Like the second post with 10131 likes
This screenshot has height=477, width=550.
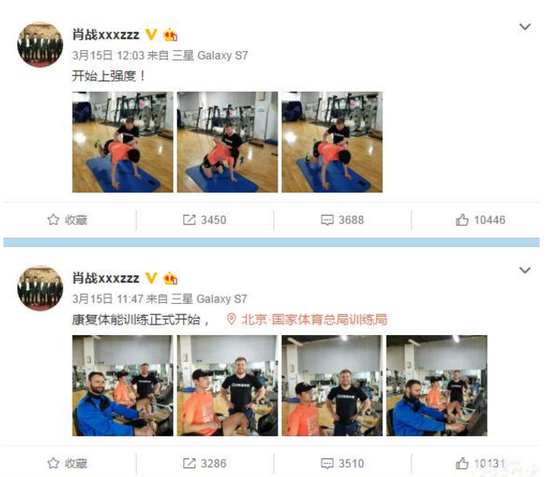point(480,463)
